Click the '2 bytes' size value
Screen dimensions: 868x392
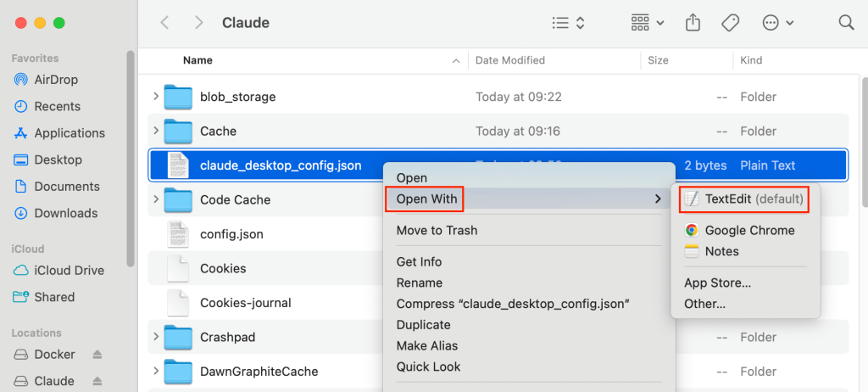706,165
